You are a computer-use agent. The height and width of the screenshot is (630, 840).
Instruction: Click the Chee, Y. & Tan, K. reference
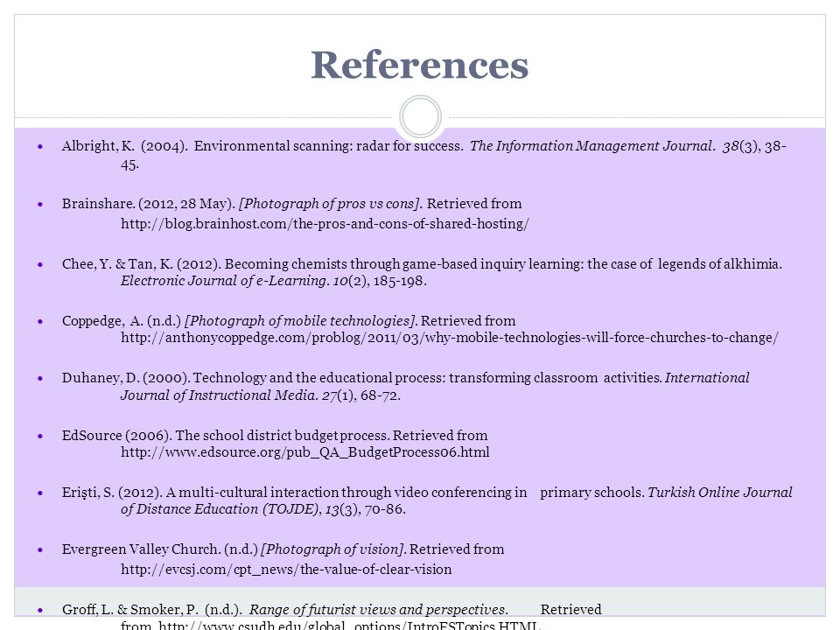pyautogui.click(x=422, y=272)
